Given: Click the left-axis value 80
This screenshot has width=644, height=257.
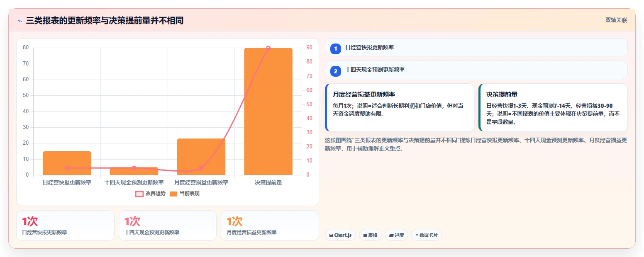Looking at the screenshot, I should [x=26, y=48].
